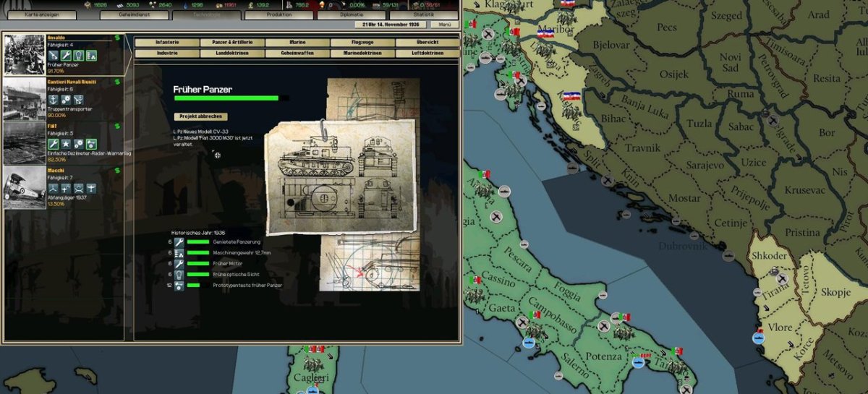Click the Ansaldo research team portrait
Image resolution: width=868 pixels, height=394 pixels.
pyautogui.click(x=24, y=55)
